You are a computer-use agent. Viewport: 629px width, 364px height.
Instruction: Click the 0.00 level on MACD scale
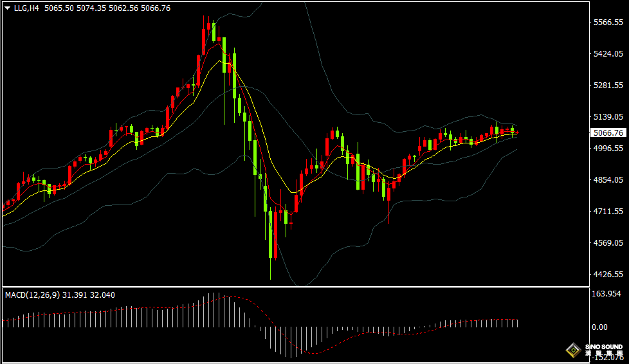click(599, 327)
